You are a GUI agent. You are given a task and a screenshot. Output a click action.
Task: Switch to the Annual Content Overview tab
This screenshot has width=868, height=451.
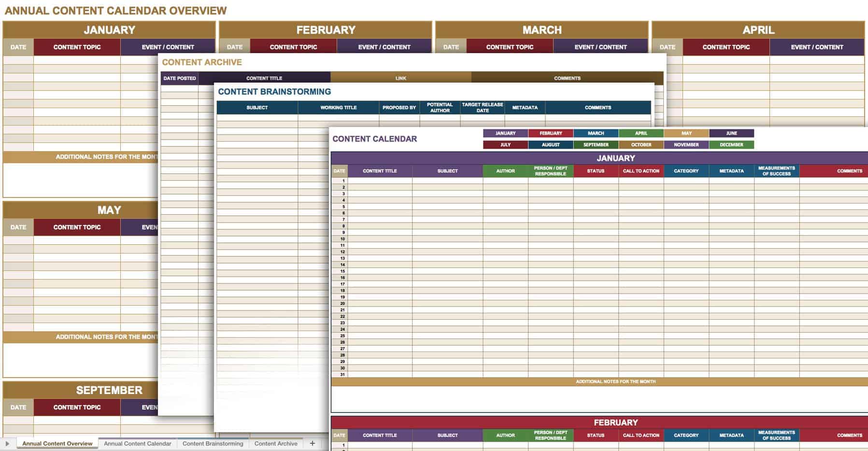click(x=57, y=443)
